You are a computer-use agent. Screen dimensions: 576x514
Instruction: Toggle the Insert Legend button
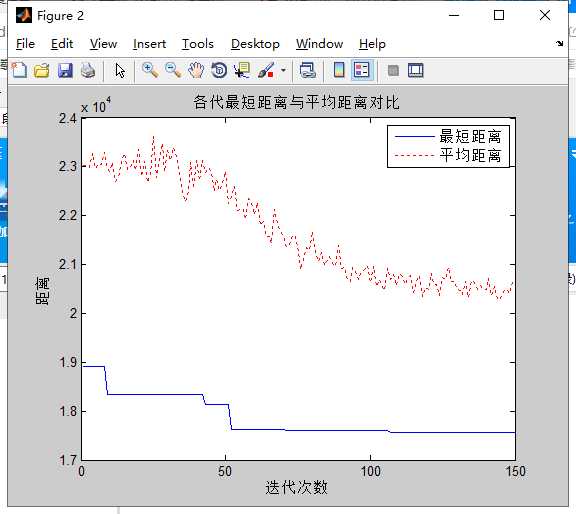click(362, 70)
